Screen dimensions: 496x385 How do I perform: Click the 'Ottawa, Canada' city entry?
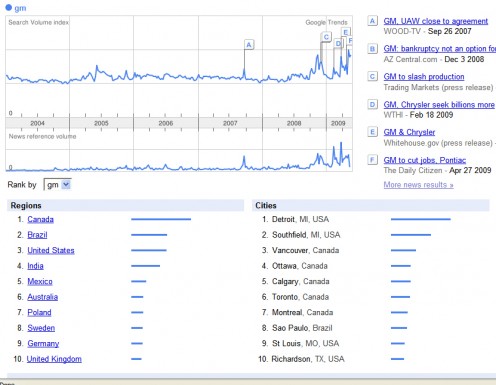pos(300,266)
